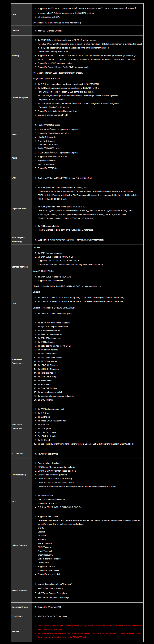Select the Bundle Software row heading
This screenshot has height=644, width=154.
[19, 590]
